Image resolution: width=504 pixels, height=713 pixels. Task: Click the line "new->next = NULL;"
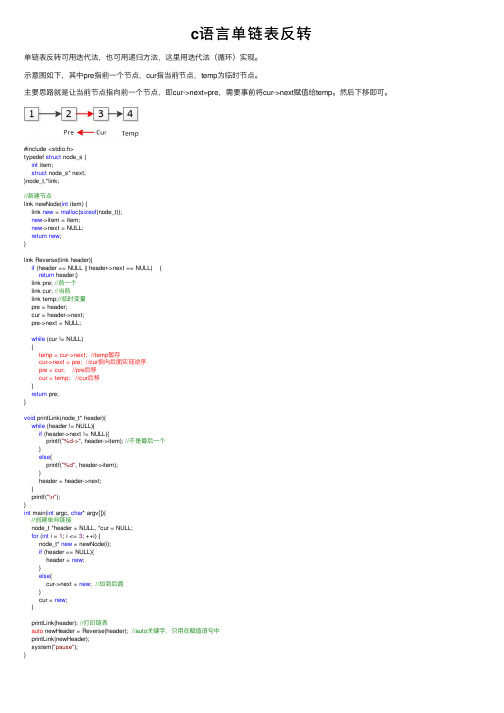pyautogui.click(x=57, y=228)
